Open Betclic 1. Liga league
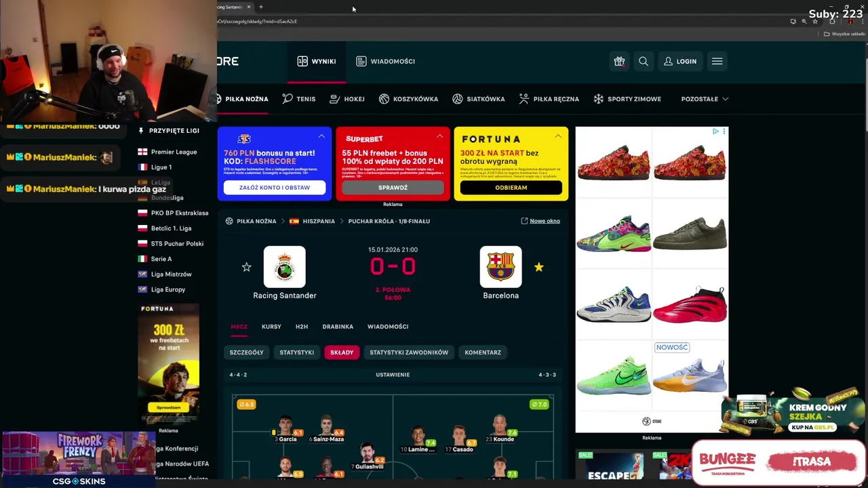Viewport: 868px width, 488px height. pyautogui.click(x=171, y=228)
